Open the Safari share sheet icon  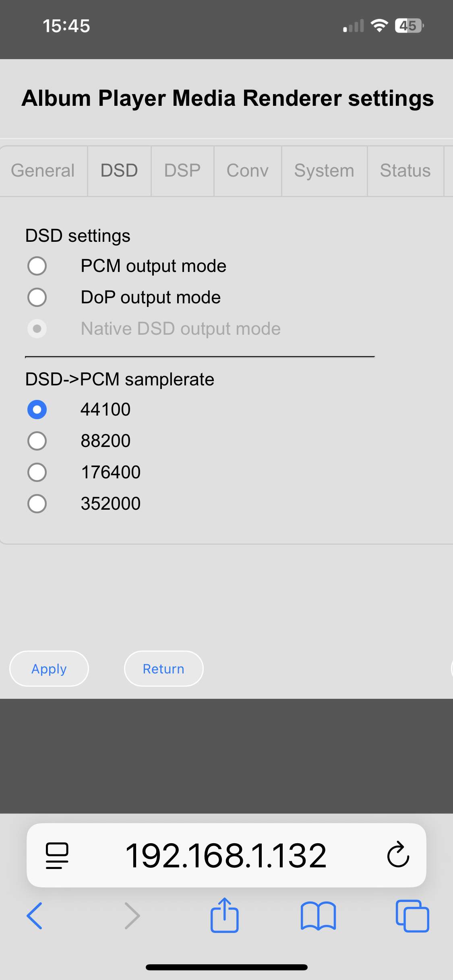pos(225,915)
